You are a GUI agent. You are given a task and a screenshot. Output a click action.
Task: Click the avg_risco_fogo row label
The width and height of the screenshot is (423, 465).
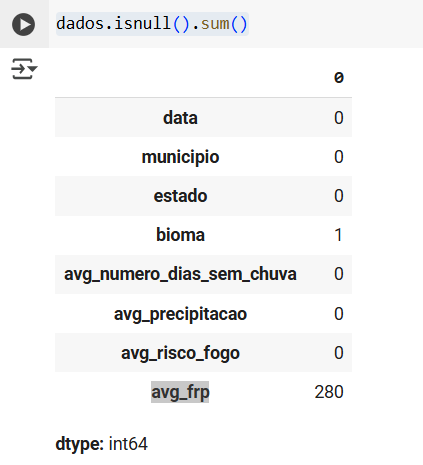(180, 353)
